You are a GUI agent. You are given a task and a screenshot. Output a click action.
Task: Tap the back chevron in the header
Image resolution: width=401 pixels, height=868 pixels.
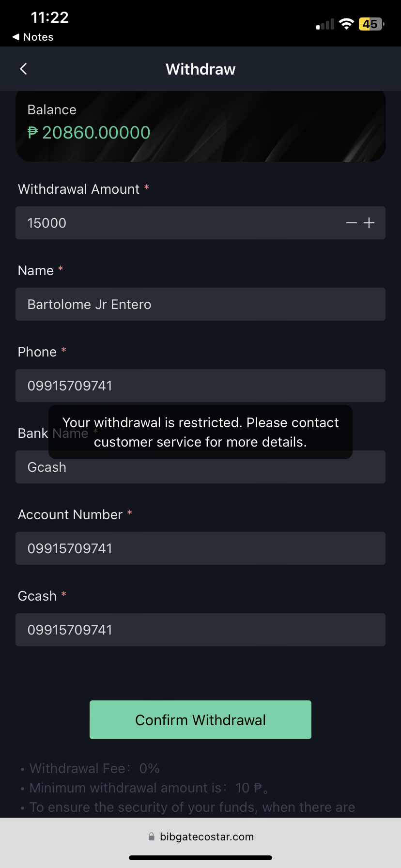(23, 69)
